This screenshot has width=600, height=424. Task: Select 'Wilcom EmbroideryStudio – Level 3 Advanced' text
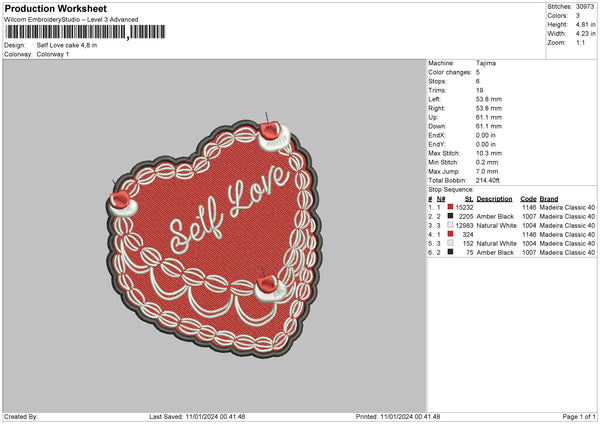tap(71, 20)
